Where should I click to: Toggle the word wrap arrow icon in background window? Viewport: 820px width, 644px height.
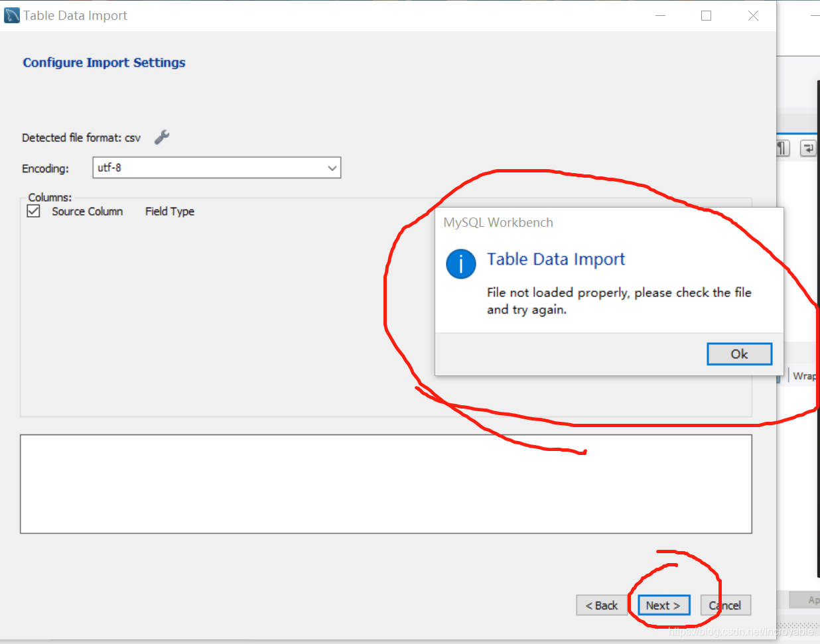pos(808,149)
